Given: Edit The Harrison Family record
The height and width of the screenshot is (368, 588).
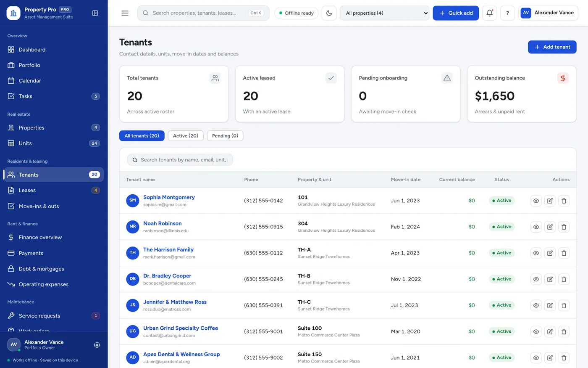Looking at the screenshot, I should (550, 253).
